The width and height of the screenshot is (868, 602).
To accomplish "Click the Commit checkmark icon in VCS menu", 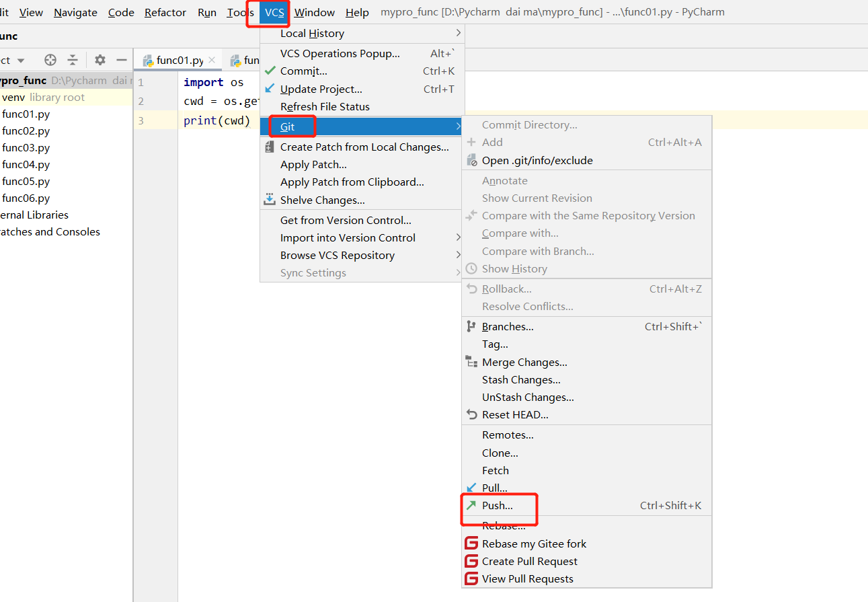I will tap(270, 71).
